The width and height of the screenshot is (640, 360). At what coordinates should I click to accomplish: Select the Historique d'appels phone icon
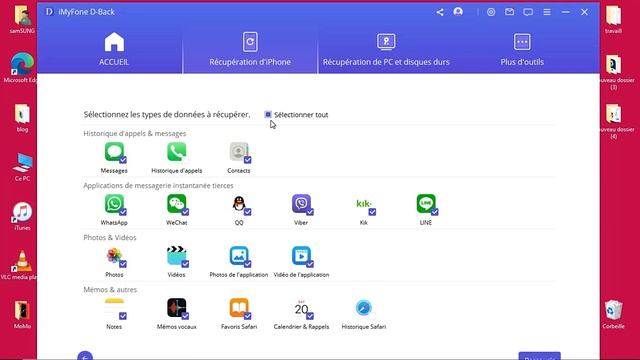176,152
